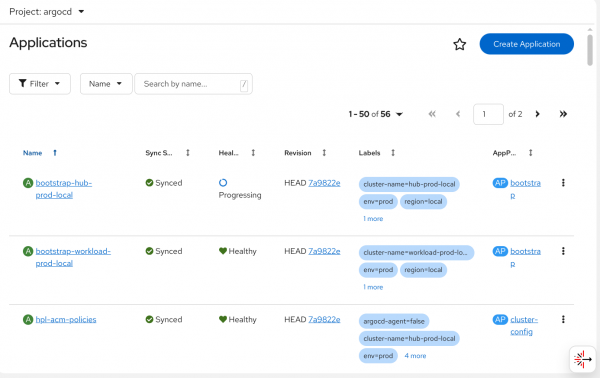Viewport: 600px width, 378px height.
Task: Click revision 7a9822e for hpl-acm-policies
Action: pyautogui.click(x=324, y=319)
